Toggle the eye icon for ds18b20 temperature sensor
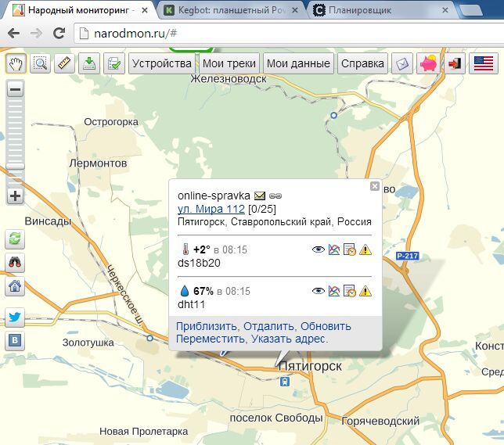This screenshot has width=504, height=445. click(319, 249)
